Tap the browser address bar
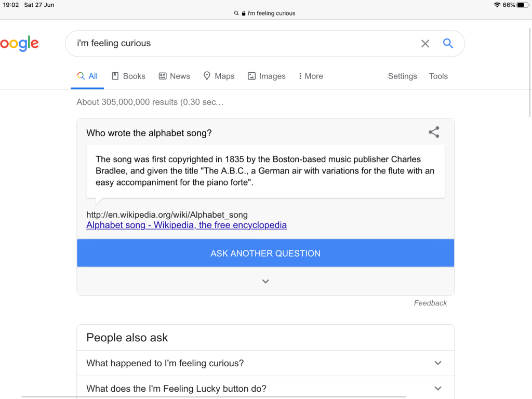532x399 pixels. [265, 13]
